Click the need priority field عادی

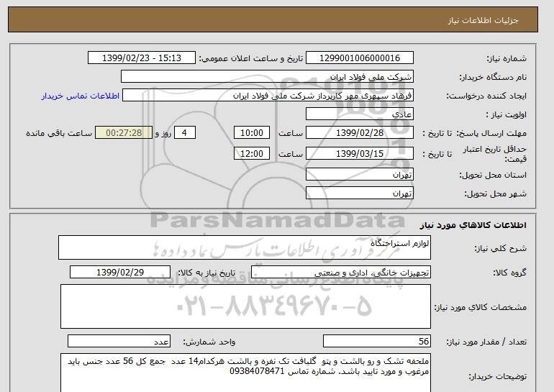point(359,114)
